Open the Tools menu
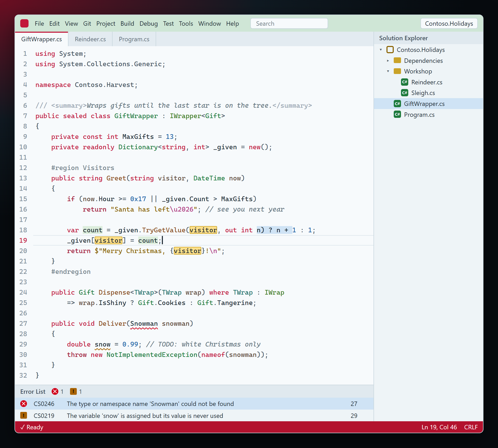This screenshot has width=498, height=448. tap(186, 24)
